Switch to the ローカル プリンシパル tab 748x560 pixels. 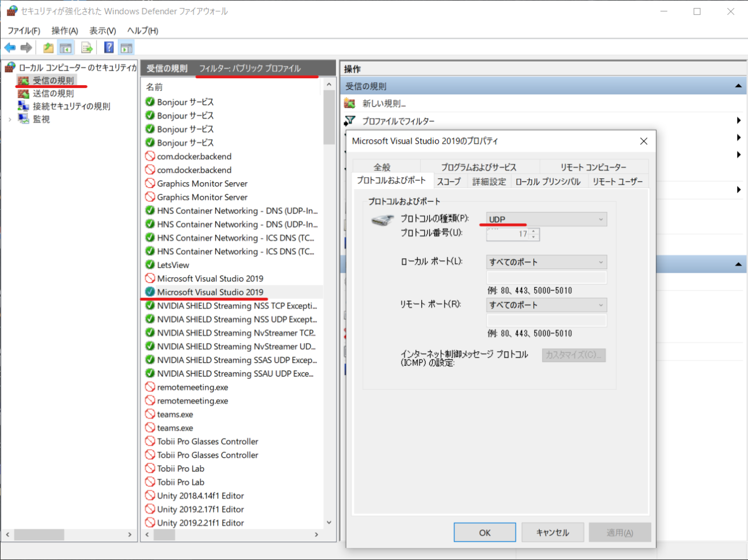pyautogui.click(x=548, y=181)
